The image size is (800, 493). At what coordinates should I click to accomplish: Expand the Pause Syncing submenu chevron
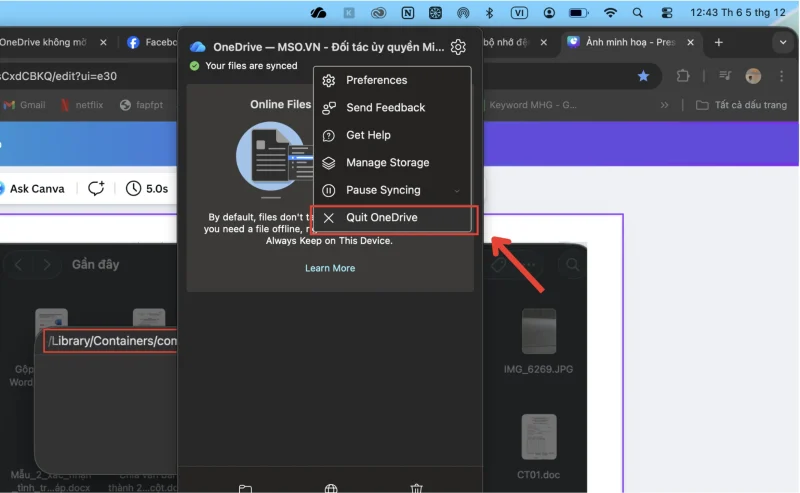[457, 191]
